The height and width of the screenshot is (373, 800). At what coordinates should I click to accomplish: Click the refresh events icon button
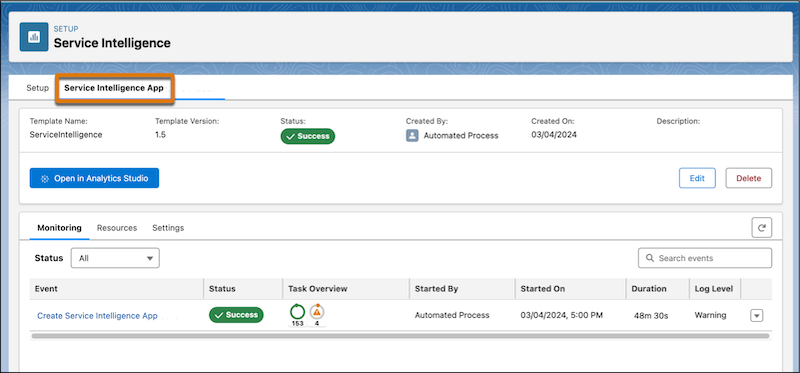coord(761,228)
